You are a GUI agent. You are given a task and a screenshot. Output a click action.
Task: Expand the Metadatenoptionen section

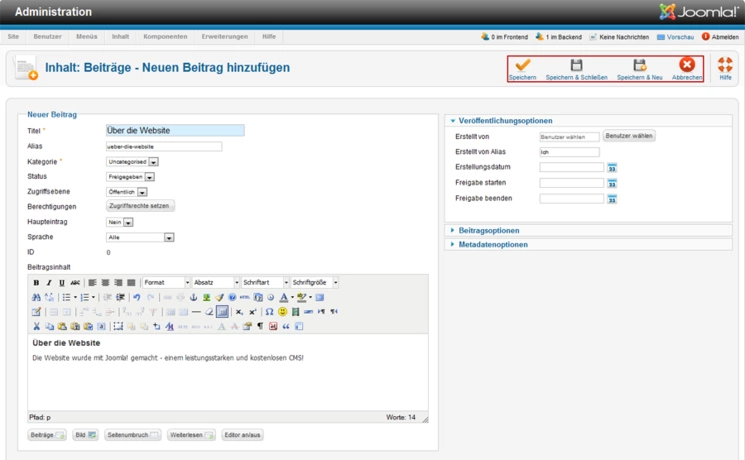[491, 244]
